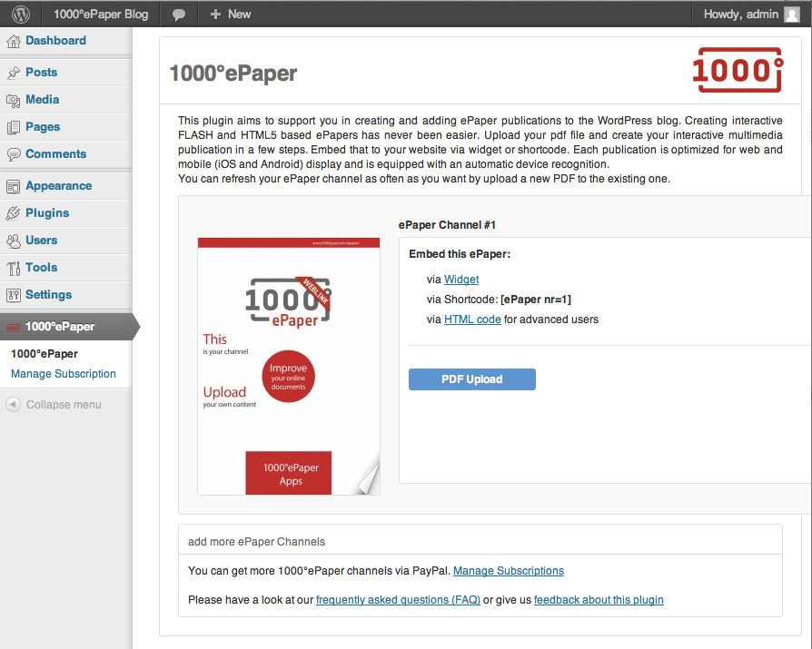The height and width of the screenshot is (649, 812).
Task: Click the Embed this ePaper: label
Action: pyautogui.click(x=460, y=254)
